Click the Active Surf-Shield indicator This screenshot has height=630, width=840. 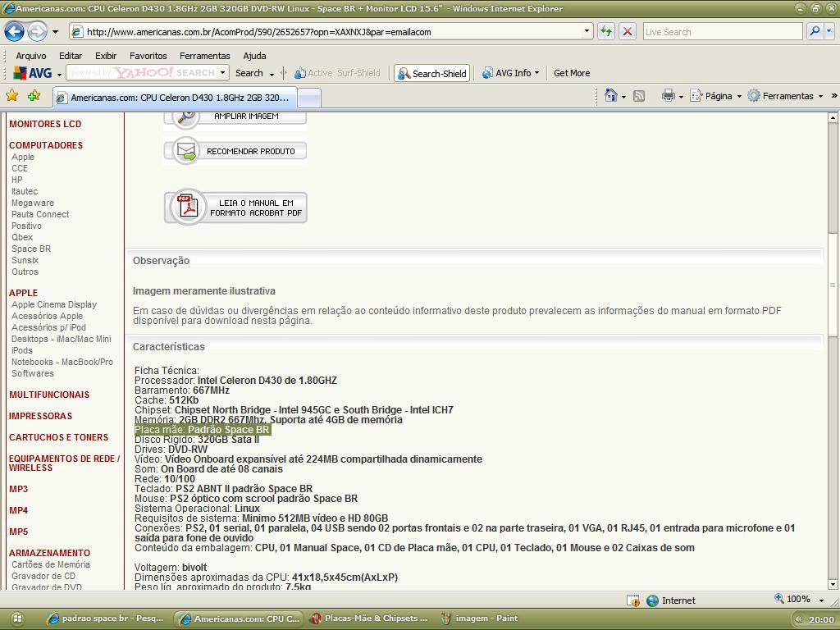click(337, 73)
